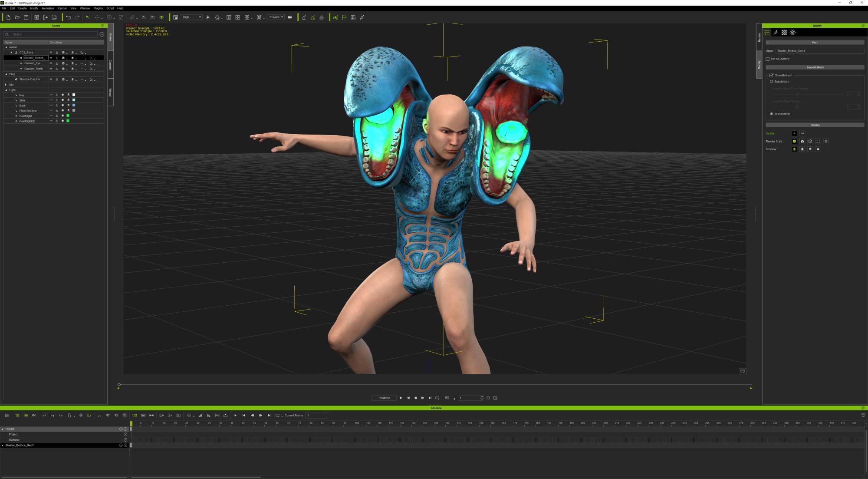Expand the Sky tree group

tap(6, 85)
